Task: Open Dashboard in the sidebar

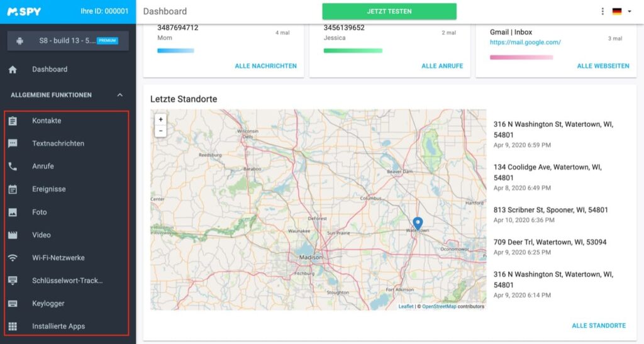Action: tap(50, 69)
